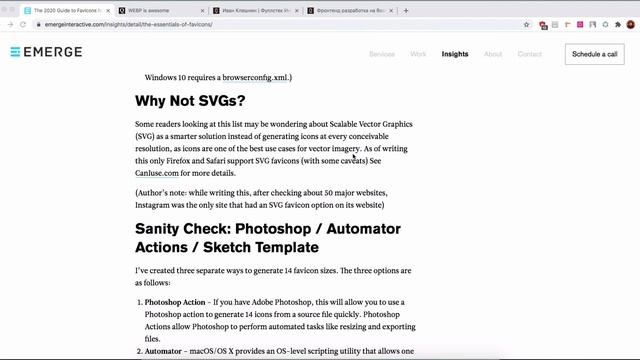Open the orange corner extension icon
The height and width of the screenshot is (360, 640).
(568, 25)
